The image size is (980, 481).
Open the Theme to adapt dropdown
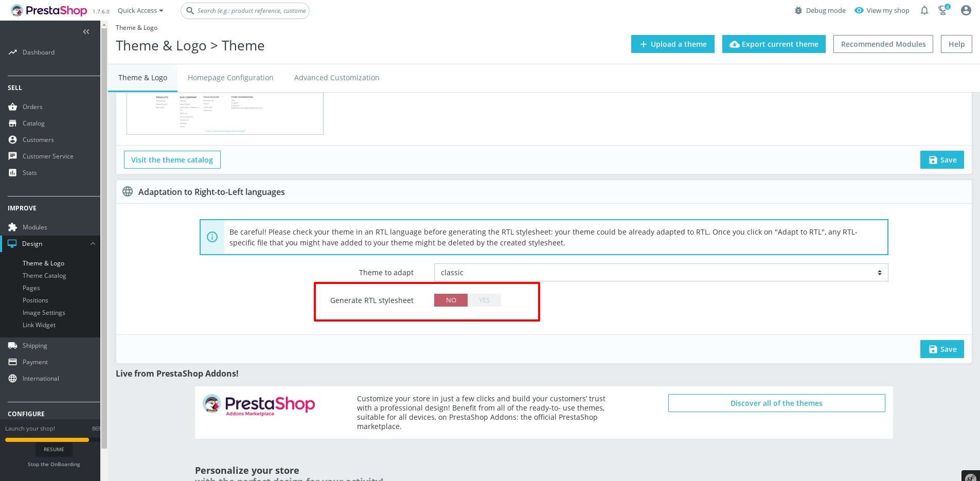click(661, 272)
